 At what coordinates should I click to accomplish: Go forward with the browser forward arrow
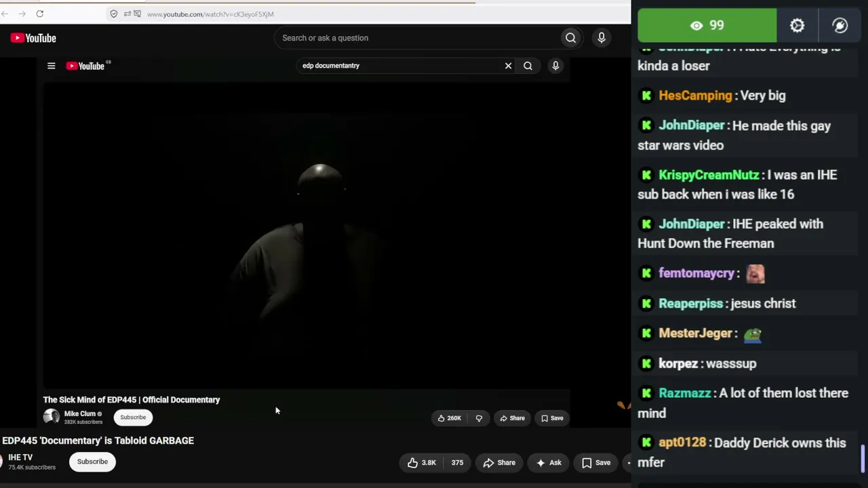(x=22, y=14)
